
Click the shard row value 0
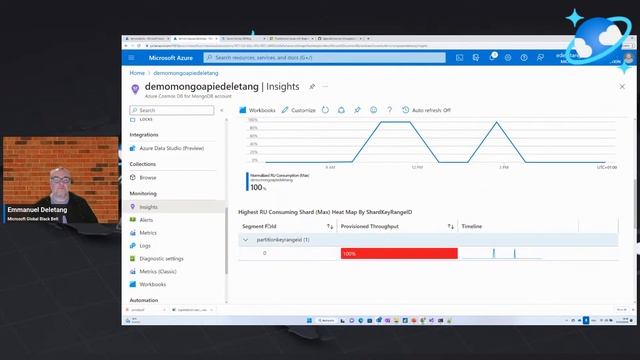(x=264, y=253)
